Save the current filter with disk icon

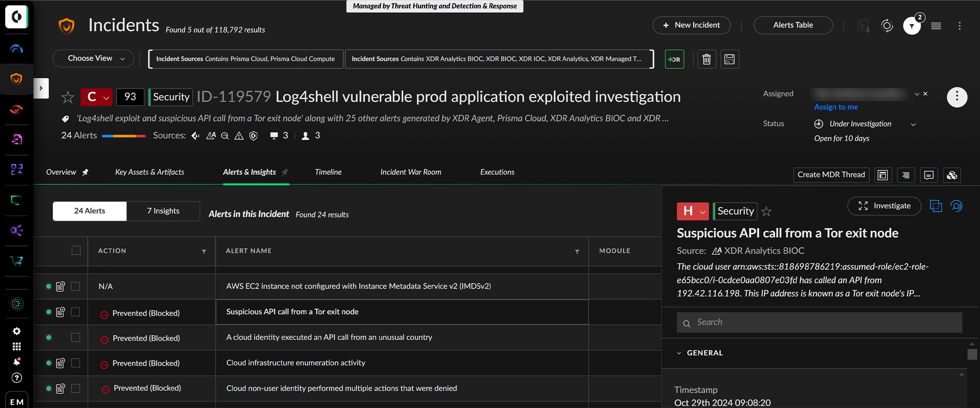pos(729,59)
